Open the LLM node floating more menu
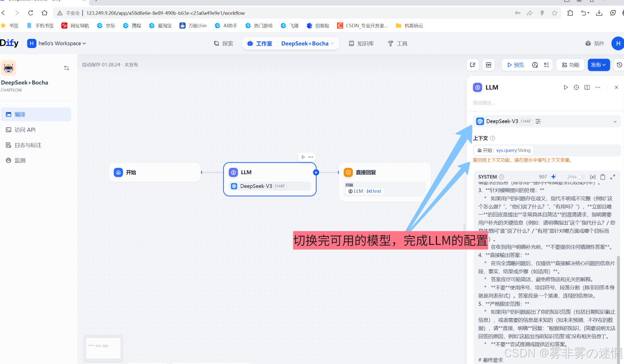The image size is (624, 364). pos(311,157)
